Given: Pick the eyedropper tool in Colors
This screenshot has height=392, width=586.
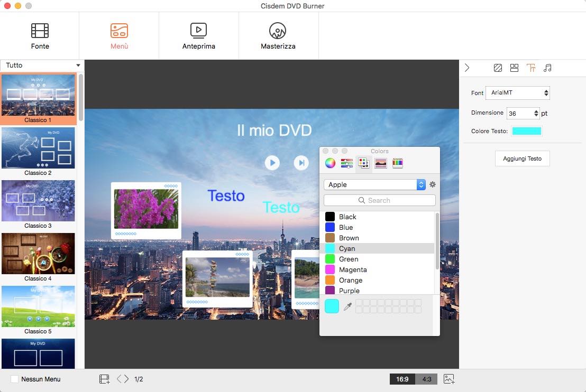Looking at the screenshot, I should 347,306.
